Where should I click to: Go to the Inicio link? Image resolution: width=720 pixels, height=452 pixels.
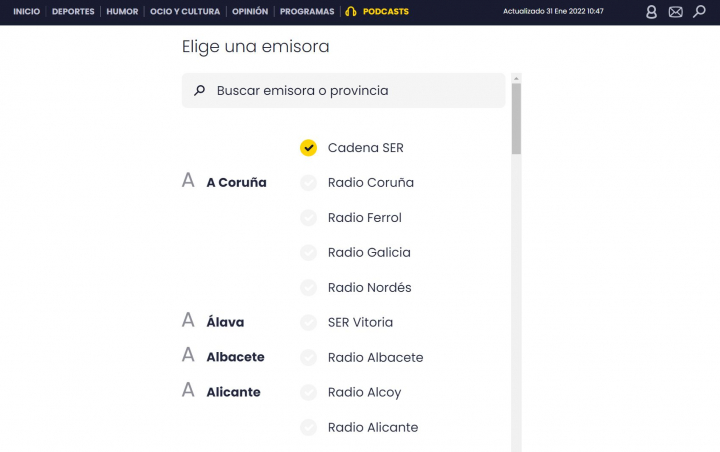tap(27, 12)
